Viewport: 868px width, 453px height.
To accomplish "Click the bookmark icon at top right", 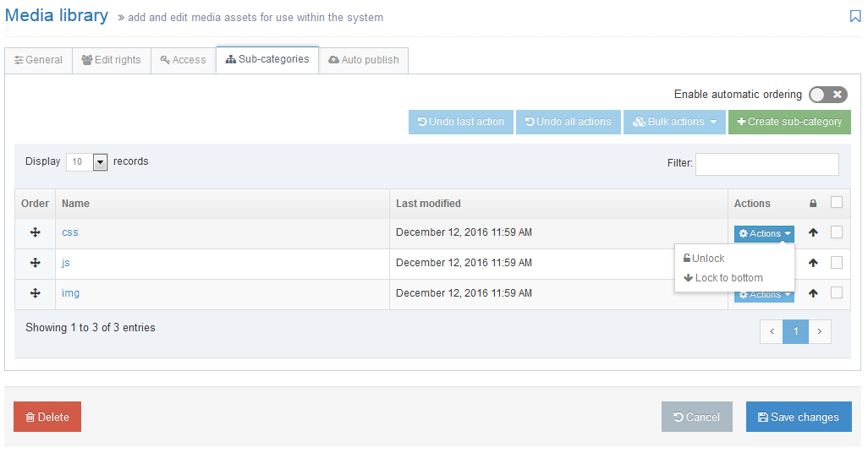I will (855, 16).
